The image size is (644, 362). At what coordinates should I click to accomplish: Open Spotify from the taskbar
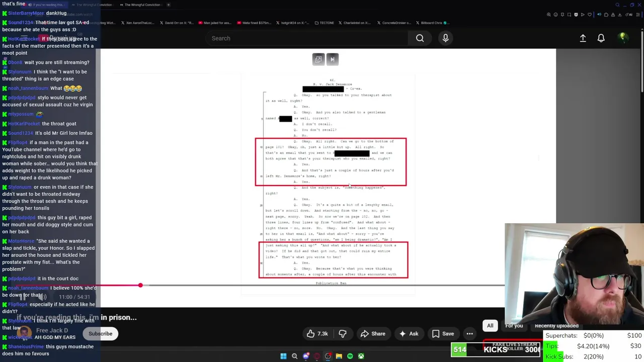pos(350,356)
